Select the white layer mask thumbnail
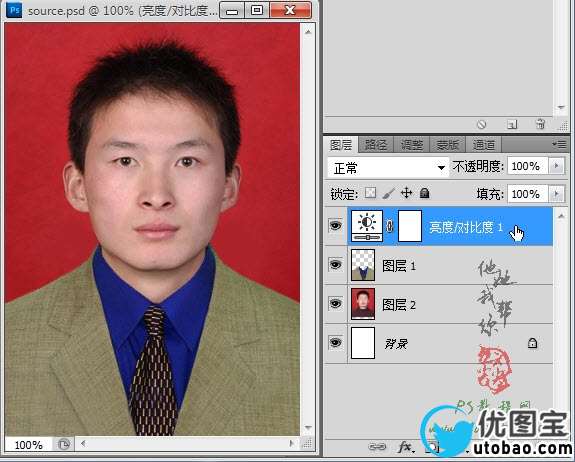The width and height of the screenshot is (575, 462). (410, 226)
